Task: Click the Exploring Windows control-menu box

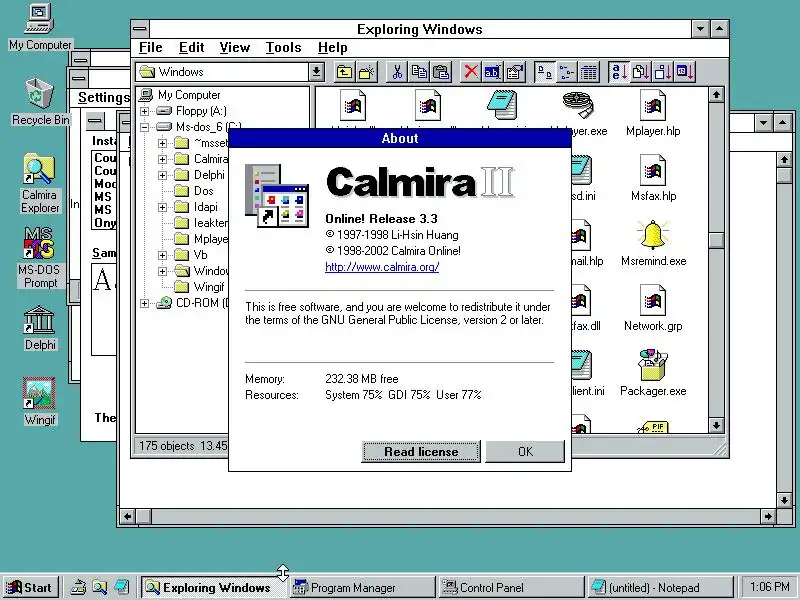Action: point(140,29)
